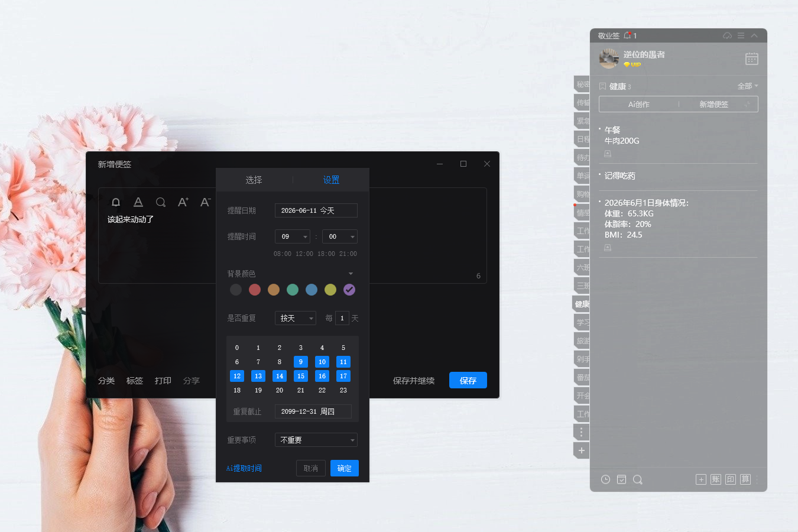Click the magnifier search icon in note editor
Image resolution: width=798 pixels, height=532 pixels.
161,202
